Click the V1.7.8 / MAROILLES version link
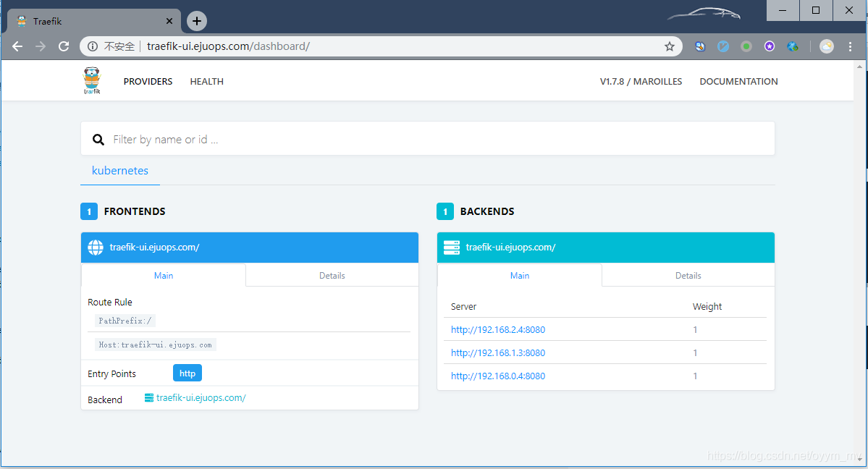868x469 pixels. 641,81
